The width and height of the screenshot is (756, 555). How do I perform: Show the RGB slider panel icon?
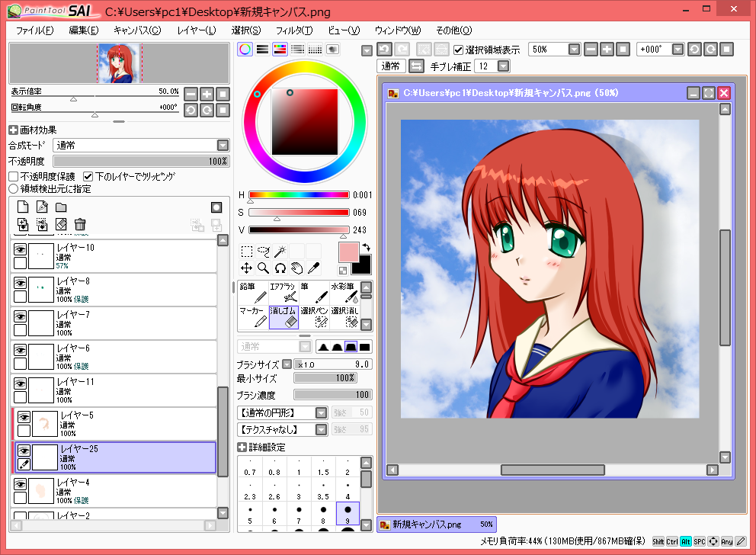click(x=263, y=50)
